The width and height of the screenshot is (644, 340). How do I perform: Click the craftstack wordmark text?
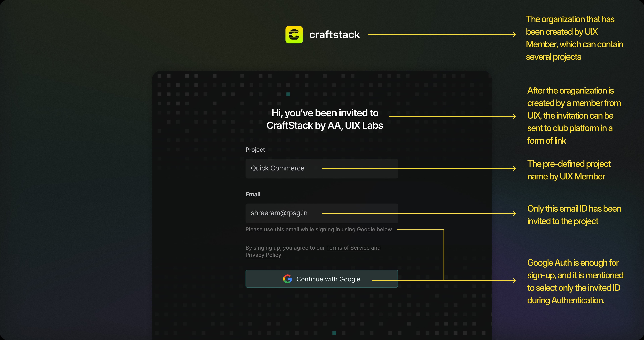335,35
